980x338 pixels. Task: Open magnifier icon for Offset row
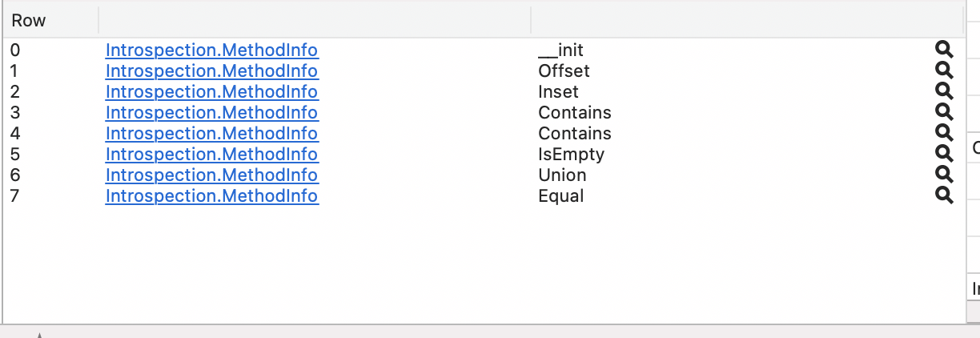point(944,71)
